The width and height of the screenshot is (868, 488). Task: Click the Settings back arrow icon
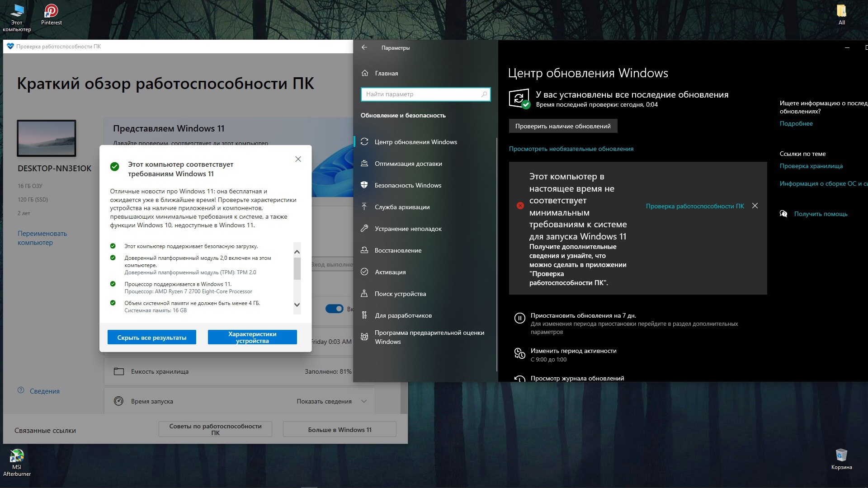click(364, 47)
